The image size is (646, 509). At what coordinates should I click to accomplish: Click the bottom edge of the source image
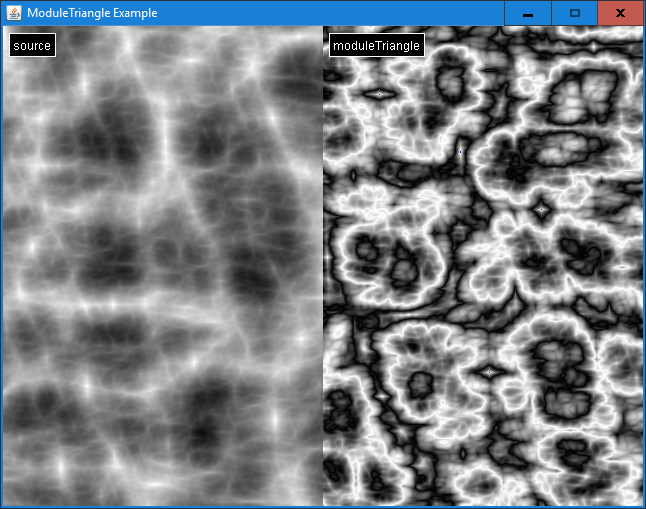[x=162, y=501]
